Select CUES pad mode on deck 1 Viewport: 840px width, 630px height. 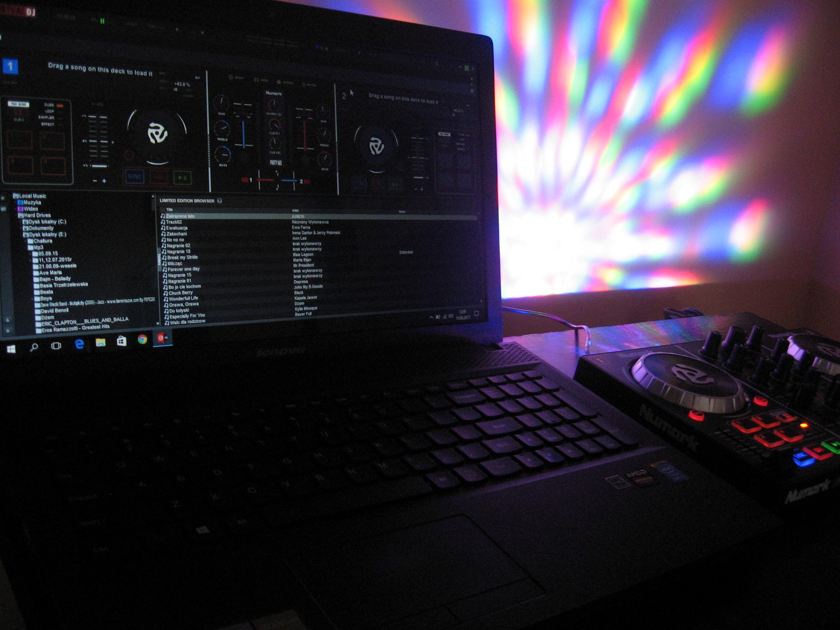(49, 105)
